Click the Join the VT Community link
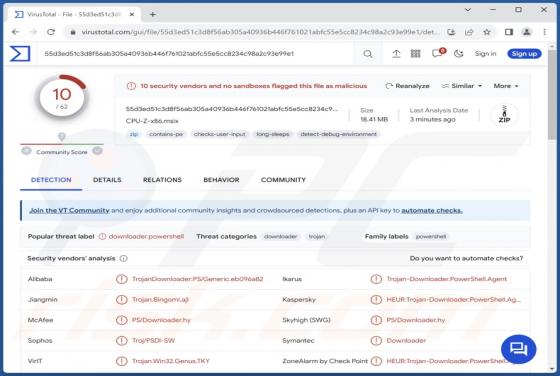The height and width of the screenshot is (376, 560). (69, 210)
